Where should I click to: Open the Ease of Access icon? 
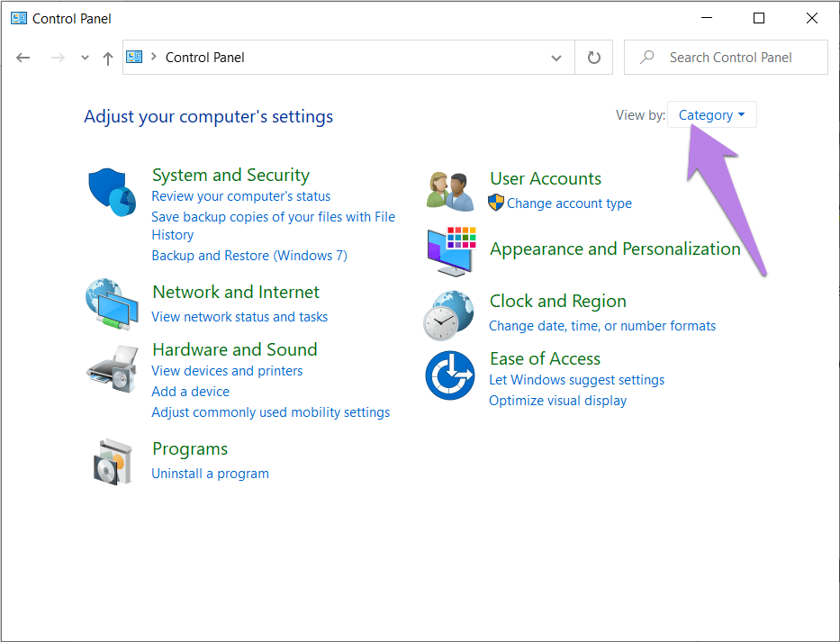(449, 375)
